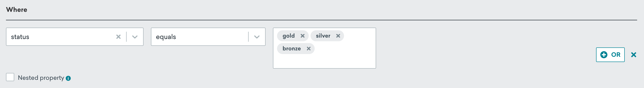Viewport: 644px width, 88px height.
Task: Focus the values input area below bronze
Action: pyautogui.click(x=324, y=61)
